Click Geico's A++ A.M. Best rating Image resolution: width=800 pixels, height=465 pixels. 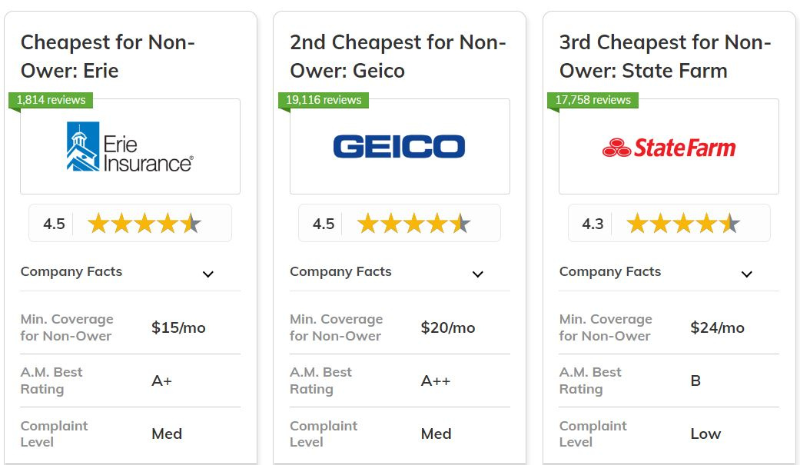click(436, 381)
